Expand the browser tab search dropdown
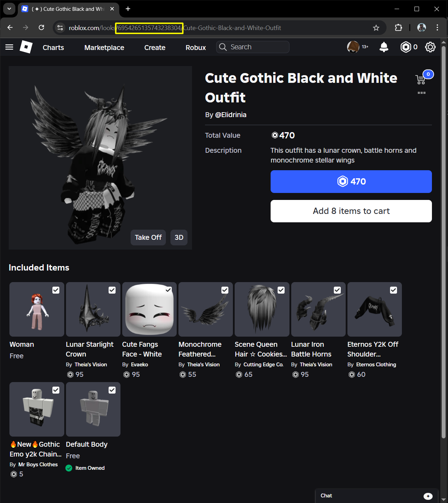448x503 pixels. 9,9
